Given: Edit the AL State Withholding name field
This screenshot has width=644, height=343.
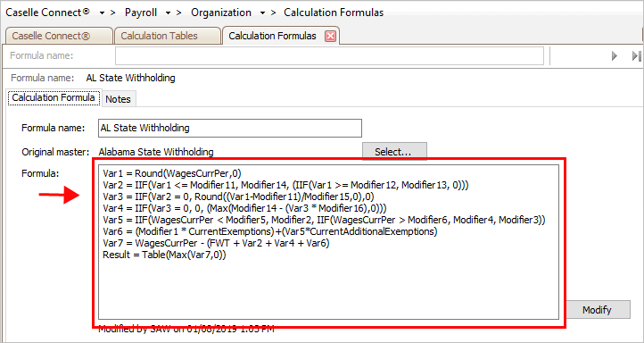Looking at the screenshot, I should pos(230,128).
